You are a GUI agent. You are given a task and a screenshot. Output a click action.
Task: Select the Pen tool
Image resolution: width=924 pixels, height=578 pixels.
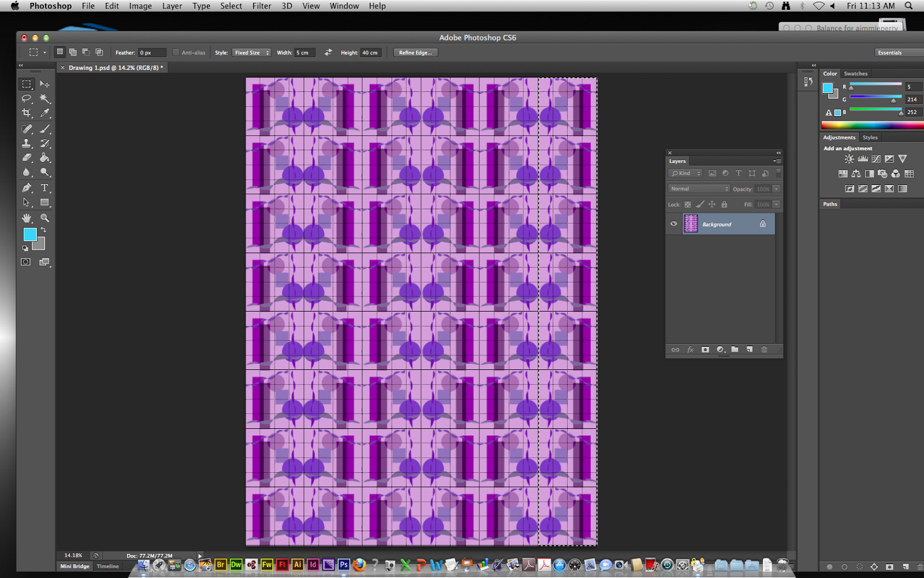click(x=27, y=188)
